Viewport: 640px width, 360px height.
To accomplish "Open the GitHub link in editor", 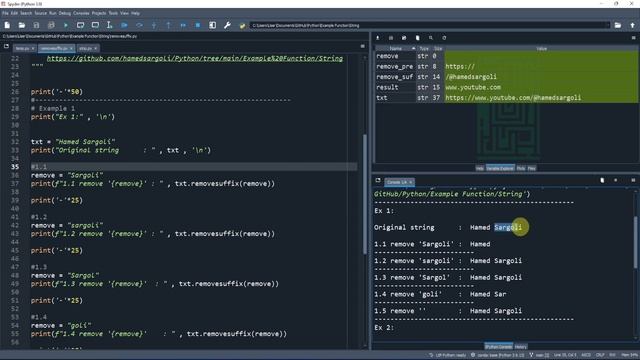I will coord(195,58).
